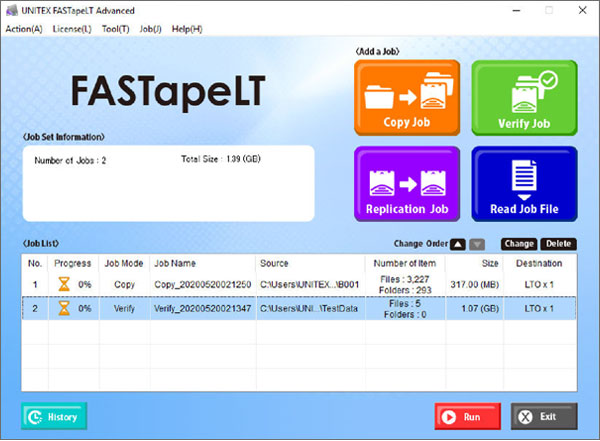Click the purple Replication Job tile
The height and width of the screenshot is (441, 600).
point(406,184)
